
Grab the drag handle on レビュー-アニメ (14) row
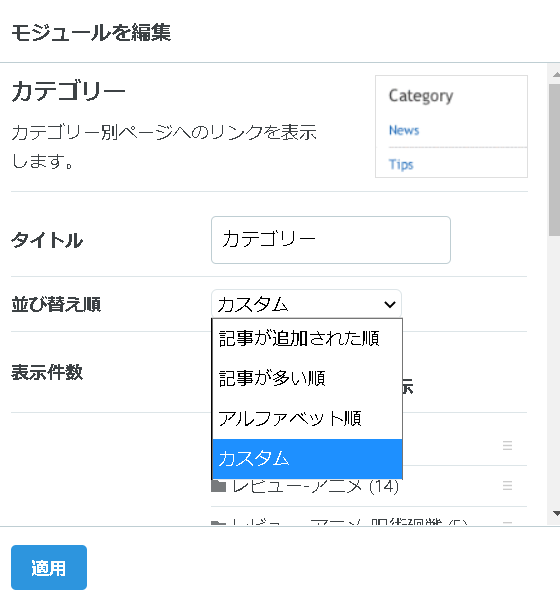point(507,485)
